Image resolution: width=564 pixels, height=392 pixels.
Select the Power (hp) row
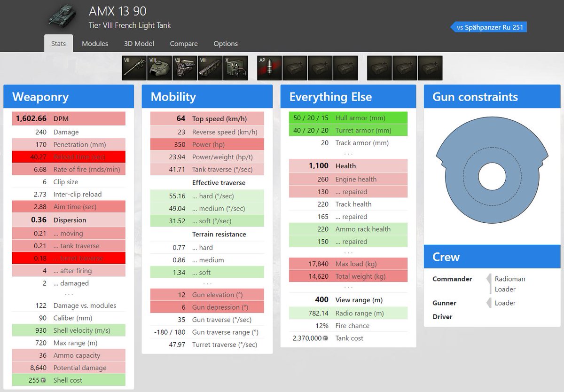207,144
